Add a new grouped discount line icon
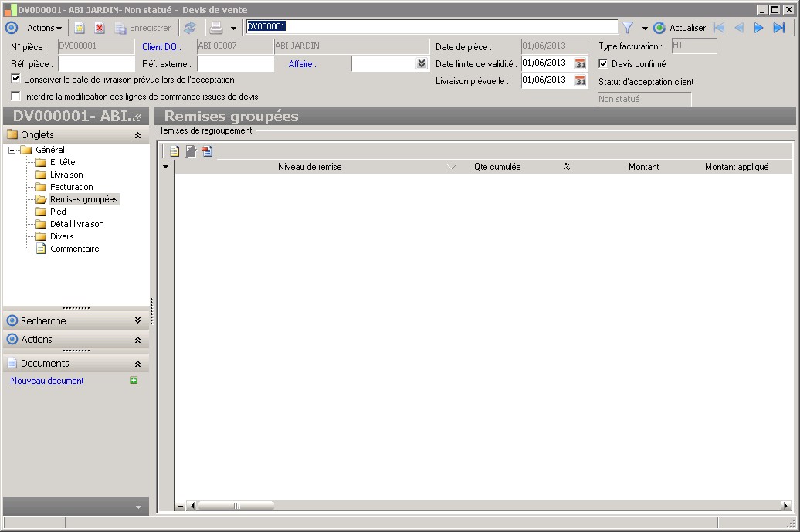 coord(175,151)
